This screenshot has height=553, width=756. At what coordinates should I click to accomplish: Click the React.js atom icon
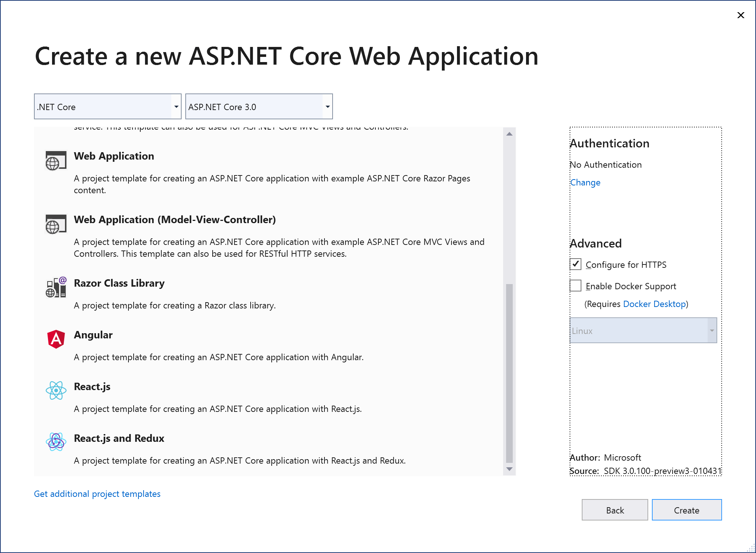pyautogui.click(x=56, y=390)
